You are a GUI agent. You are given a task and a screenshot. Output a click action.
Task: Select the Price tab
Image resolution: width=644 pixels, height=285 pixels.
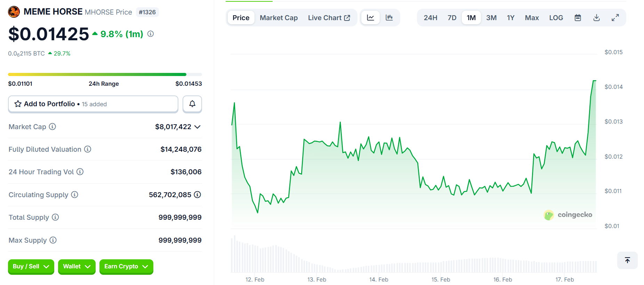pyautogui.click(x=241, y=18)
